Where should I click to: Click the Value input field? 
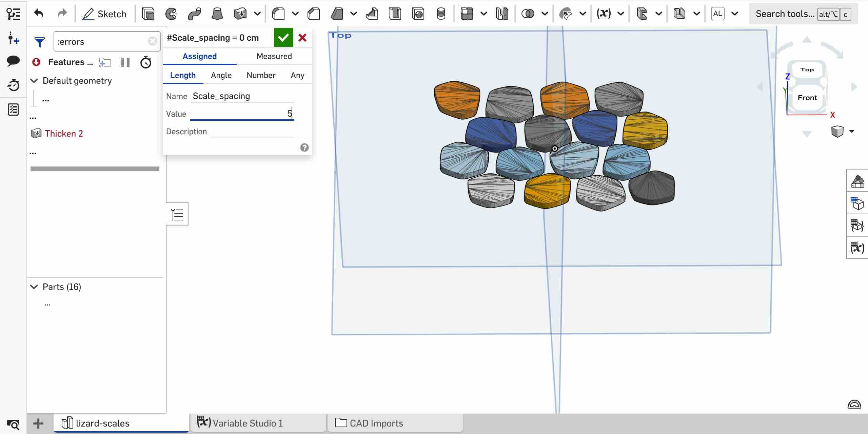[x=242, y=114]
